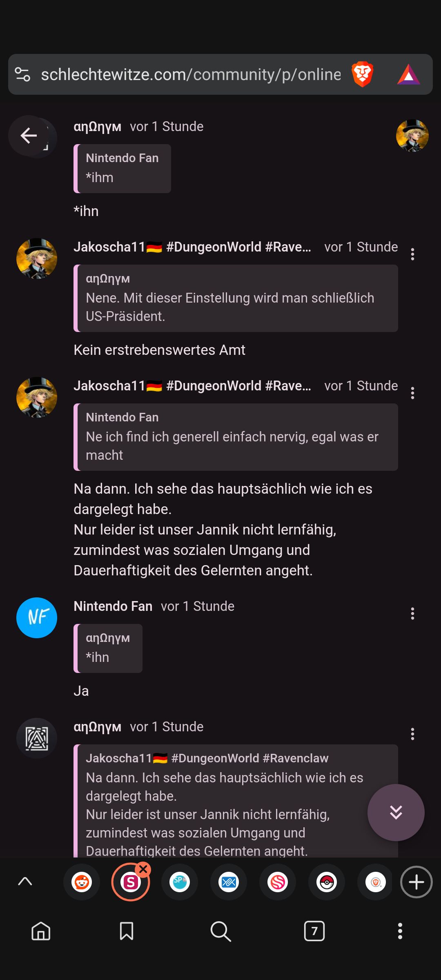This screenshot has width=441, height=980.
Task: Close the active tab with orange X
Action: coord(143,869)
